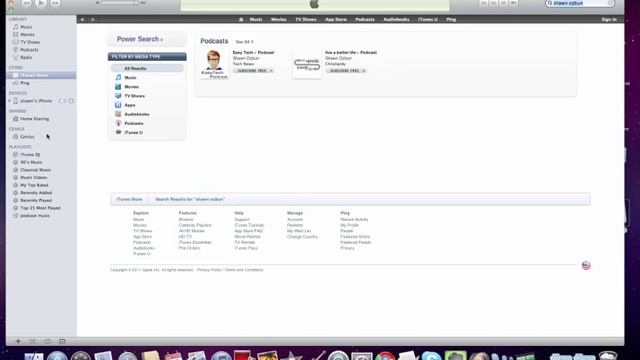This screenshot has height=360, width=640.
Task: Open Power Search
Action: (x=140, y=39)
